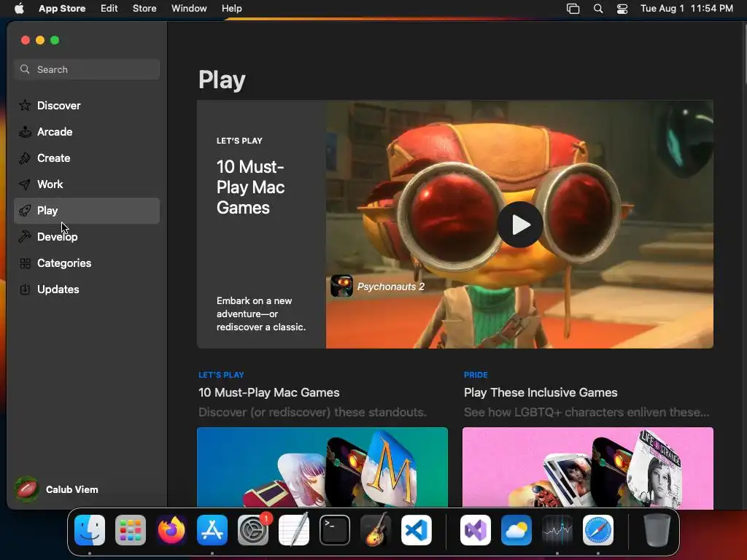
Task: Click the Create paintbrush icon
Action: point(25,158)
